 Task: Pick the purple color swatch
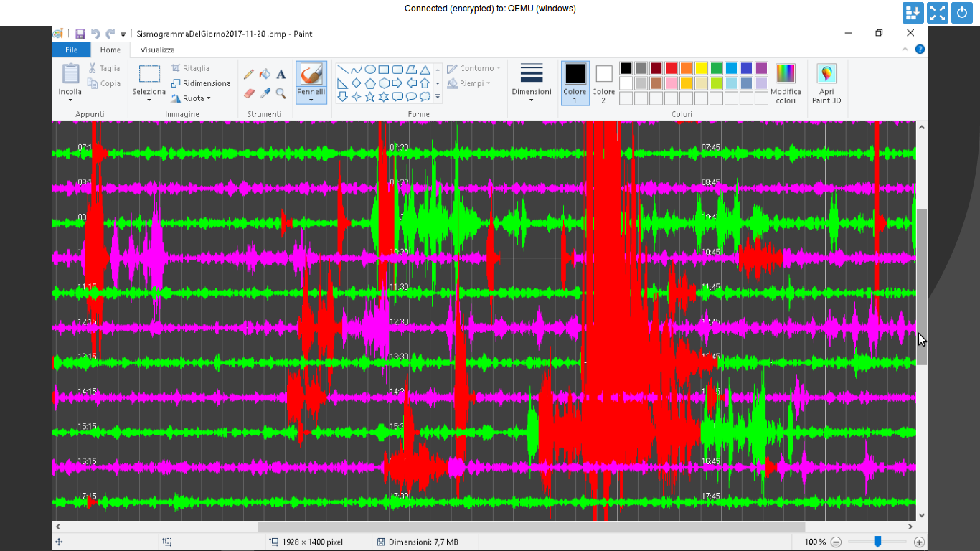[x=761, y=68]
